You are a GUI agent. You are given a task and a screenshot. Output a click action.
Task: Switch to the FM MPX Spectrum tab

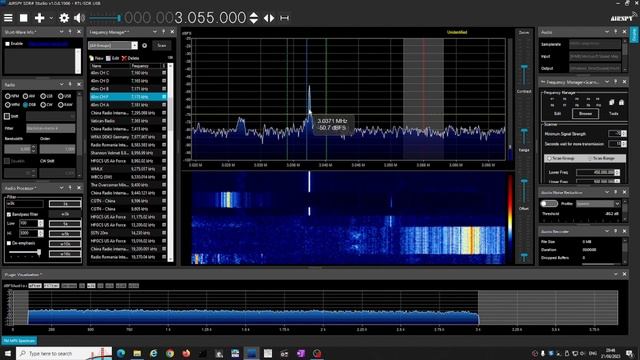(x=19, y=340)
